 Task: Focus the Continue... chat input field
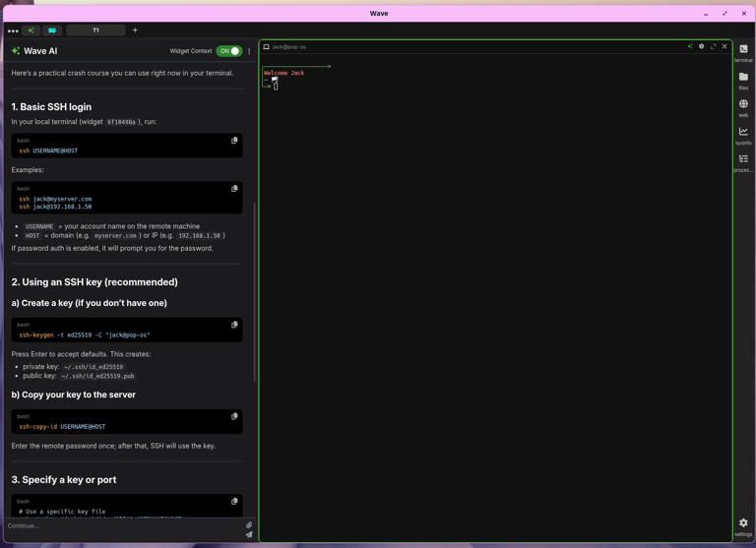[124, 525]
